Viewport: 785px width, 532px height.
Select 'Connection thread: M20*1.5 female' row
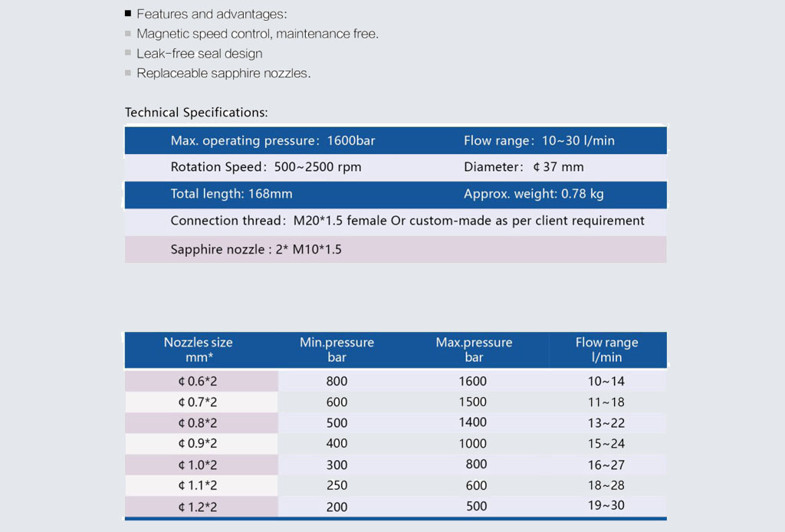click(x=396, y=222)
